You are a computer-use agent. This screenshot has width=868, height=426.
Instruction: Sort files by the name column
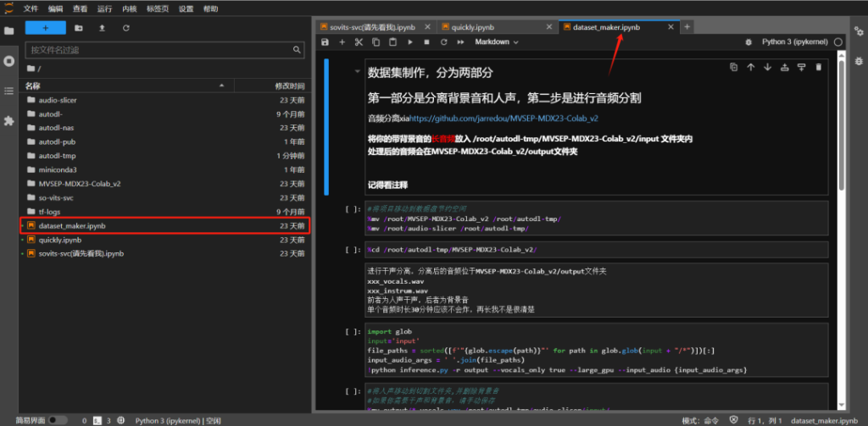127,86
